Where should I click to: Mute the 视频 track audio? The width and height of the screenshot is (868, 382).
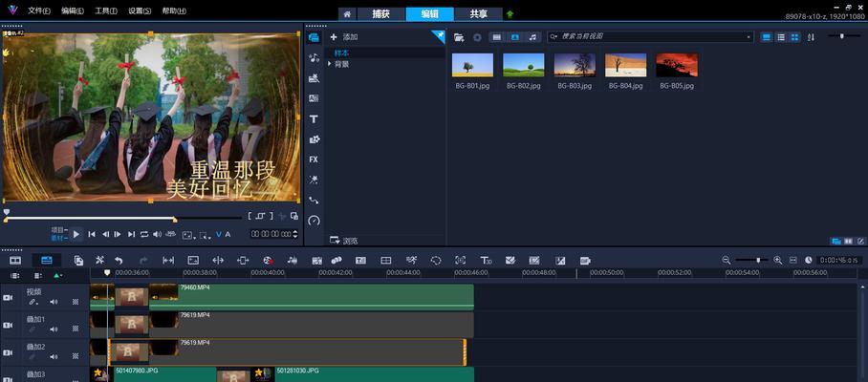tap(54, 302)
